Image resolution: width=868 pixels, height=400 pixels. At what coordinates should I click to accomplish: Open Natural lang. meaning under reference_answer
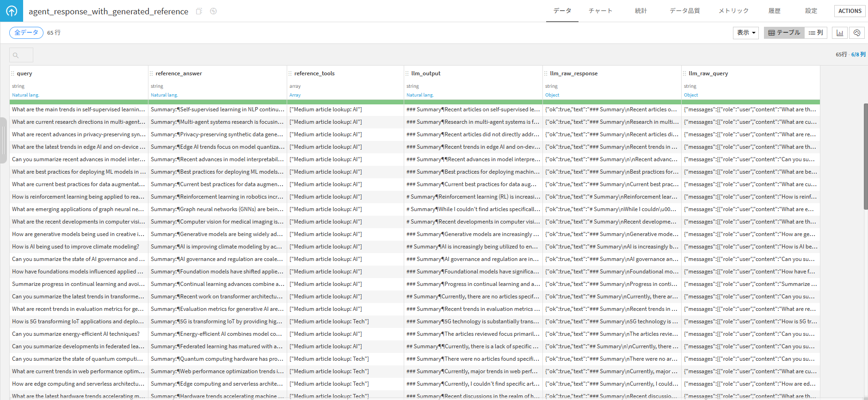point(164,95)
